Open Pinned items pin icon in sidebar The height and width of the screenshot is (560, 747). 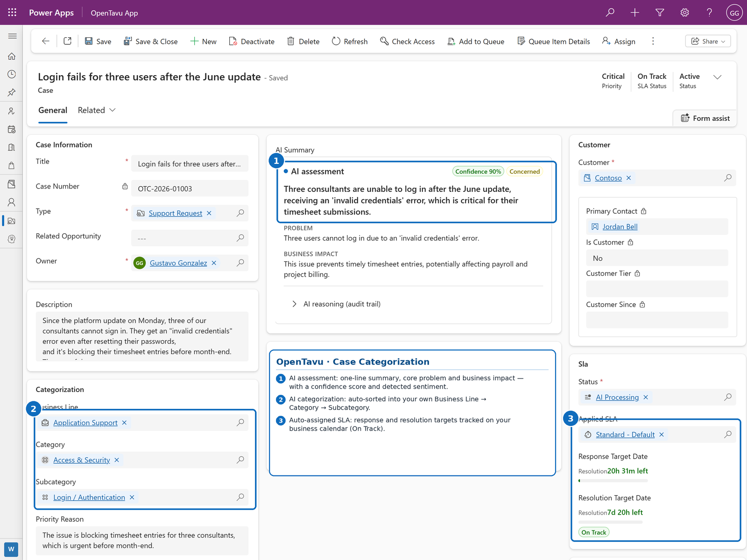point(12,92)
